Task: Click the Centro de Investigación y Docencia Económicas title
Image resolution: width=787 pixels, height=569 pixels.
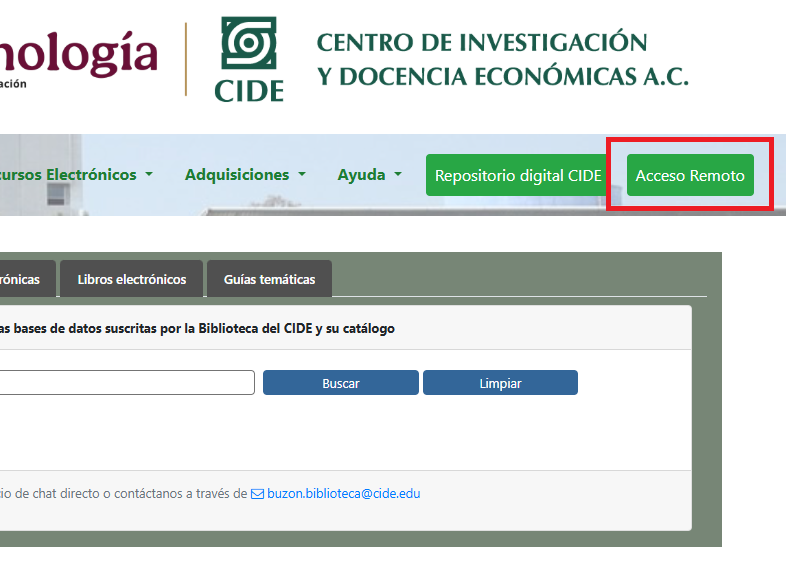Action: coord(502,59)
